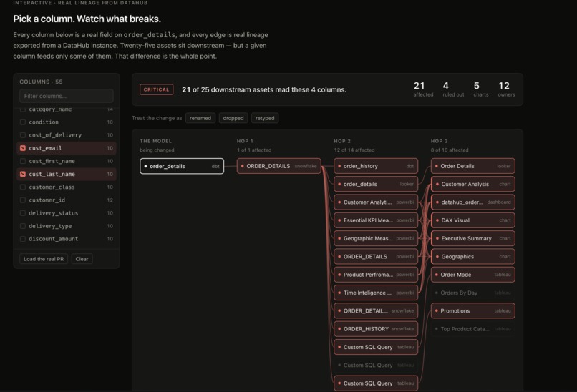Treat the change as renamed

[200, 118]
